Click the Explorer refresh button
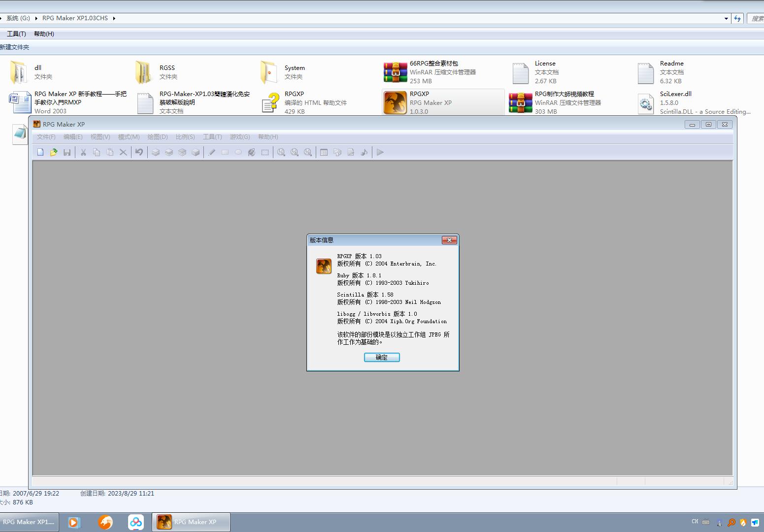 [x=737, y=19]
